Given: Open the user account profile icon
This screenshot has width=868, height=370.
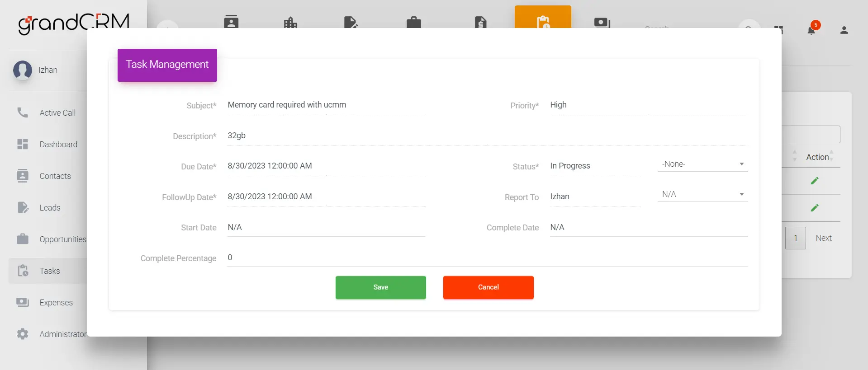Looking at the screenshot, I should tap(844, 30).
